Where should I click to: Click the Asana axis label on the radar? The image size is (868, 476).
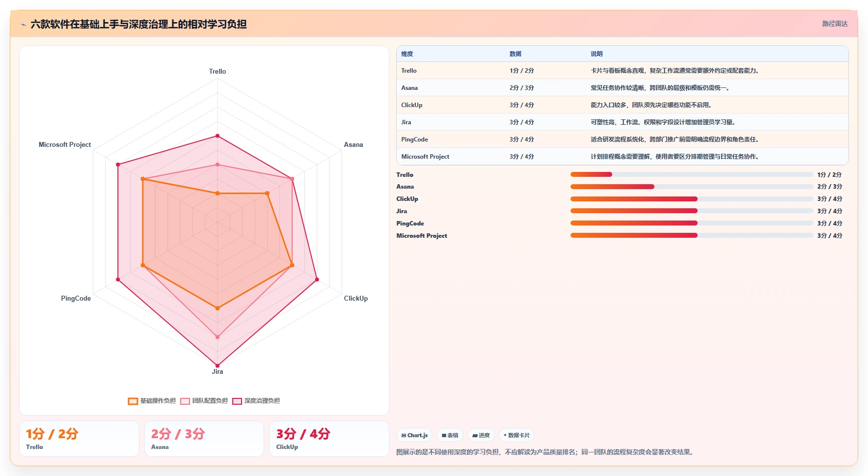pyautogui.click(x=353, y=144)
